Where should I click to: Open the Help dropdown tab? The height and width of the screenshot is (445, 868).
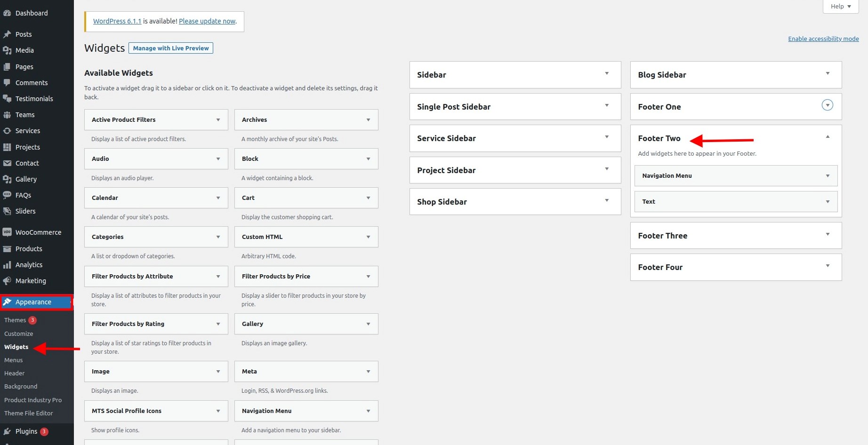coord(841,6)
